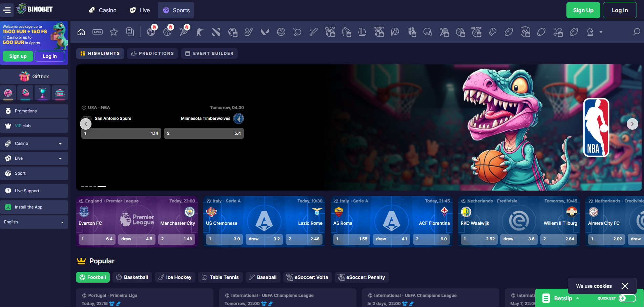Select the eSoccer Penalty icon
This screenshot has height=307, width=644.
(379, 32)
